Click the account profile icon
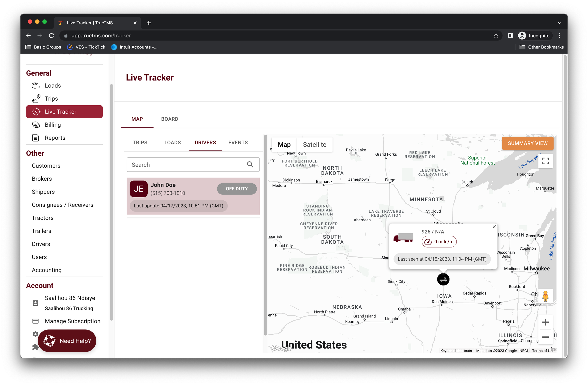Viewport: 588px width, 385px height. click(35, 303)
